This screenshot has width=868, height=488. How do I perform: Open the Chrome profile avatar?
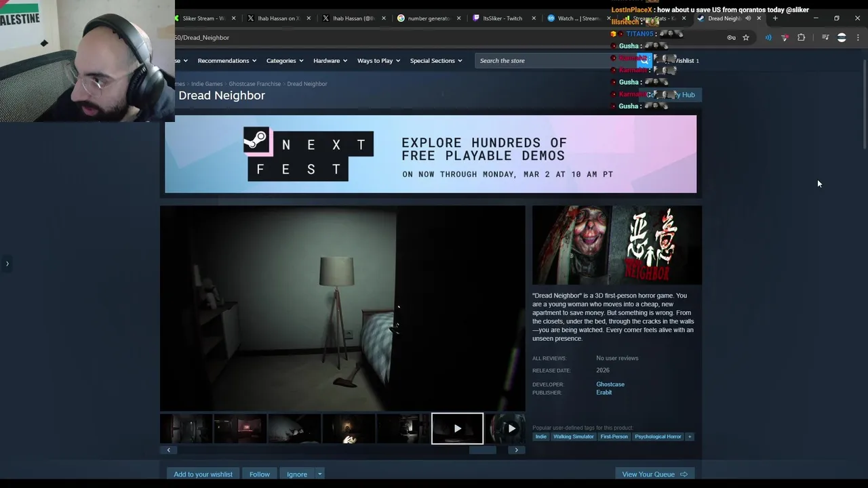pyautogui.click(x=842, y=37)
